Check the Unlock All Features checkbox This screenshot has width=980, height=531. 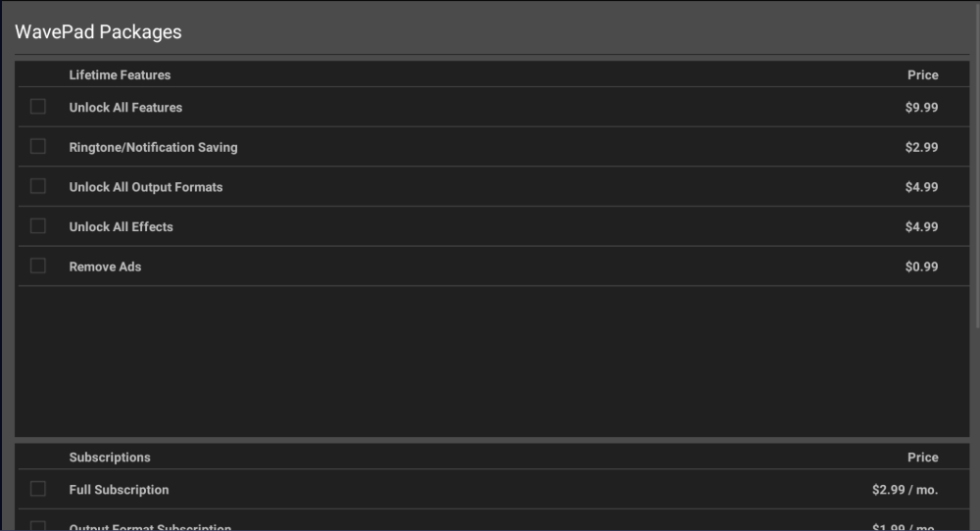[38, 107]
